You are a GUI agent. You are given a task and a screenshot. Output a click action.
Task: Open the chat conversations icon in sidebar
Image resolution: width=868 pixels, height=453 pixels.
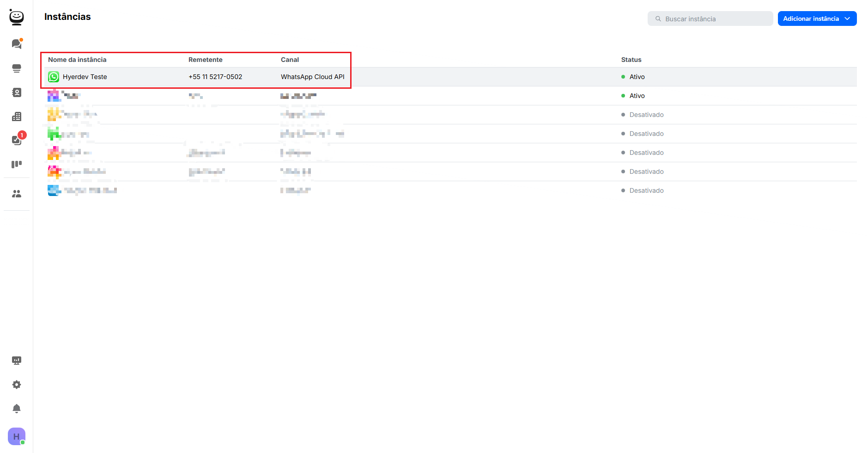click(x=17, y=44)
